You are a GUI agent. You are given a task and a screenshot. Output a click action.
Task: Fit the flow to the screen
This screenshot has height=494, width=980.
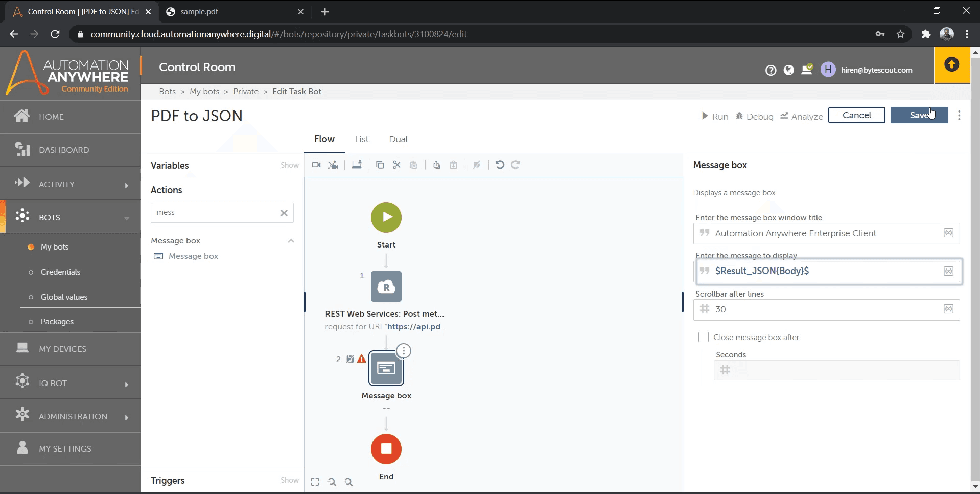(x=315, y=481)
